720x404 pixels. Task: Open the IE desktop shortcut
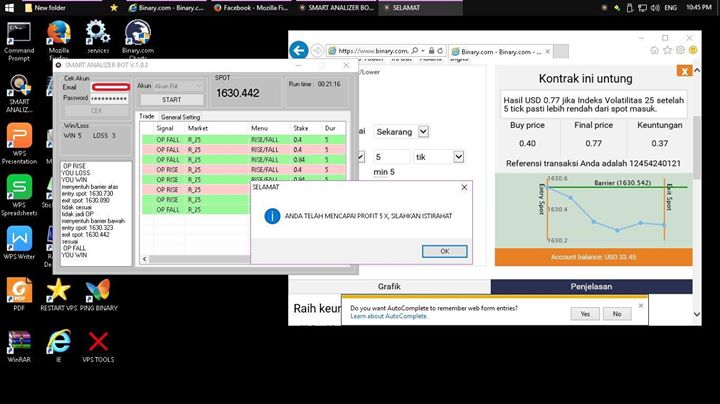[x=59, y=347]
